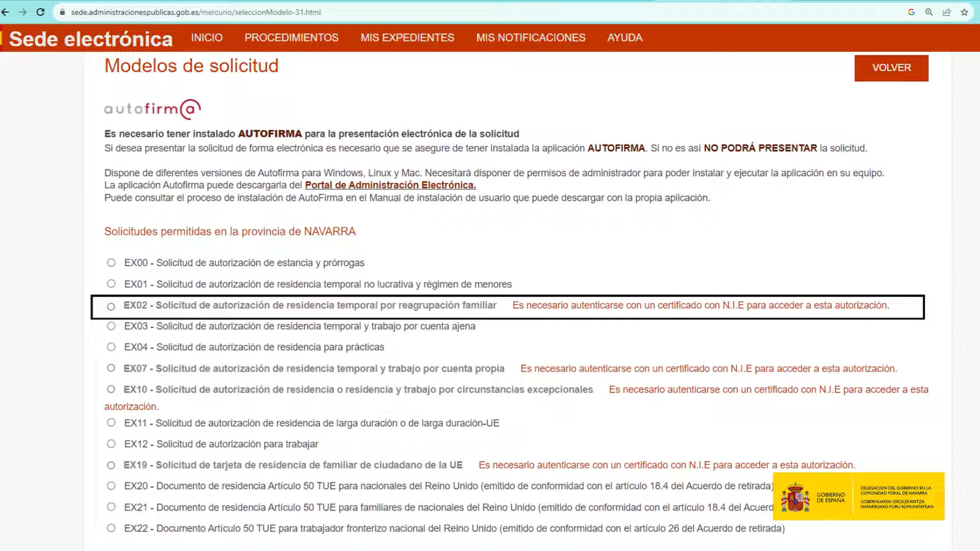980x551 pixels.
Task: Click the Sede electrónica site title
Action: pos(91,39)
